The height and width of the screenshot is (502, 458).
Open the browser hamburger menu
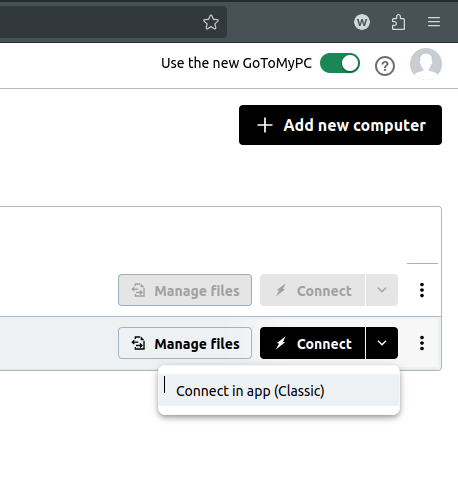tap(434, 22)
